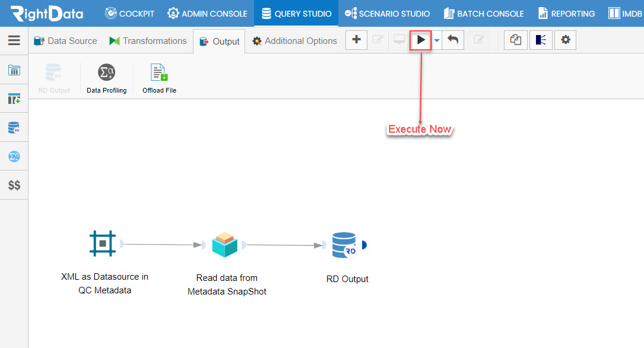The image size is (644, 348).
Task: Toggle the hamburger sidebar menu
Action: click(14, 40)
